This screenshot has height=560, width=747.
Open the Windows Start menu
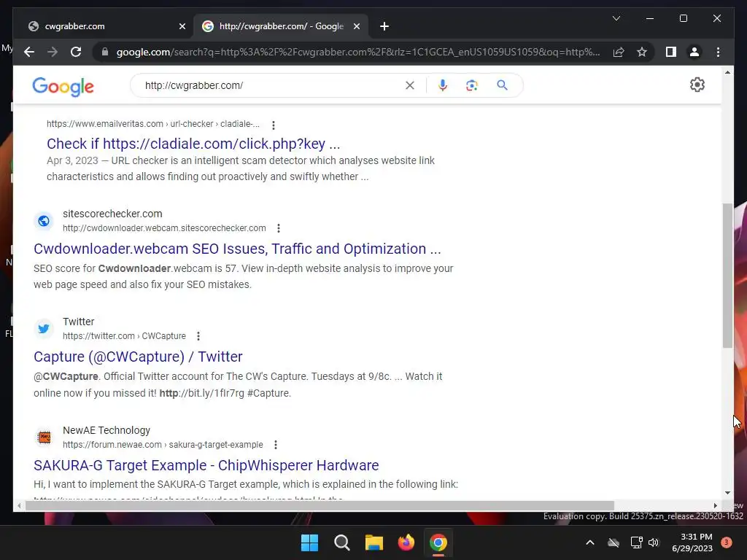pyautogui.click(x=309, y=542)
